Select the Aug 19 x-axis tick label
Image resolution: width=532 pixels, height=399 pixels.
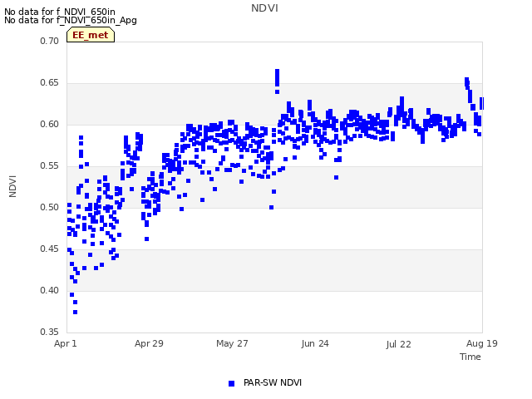482,343
